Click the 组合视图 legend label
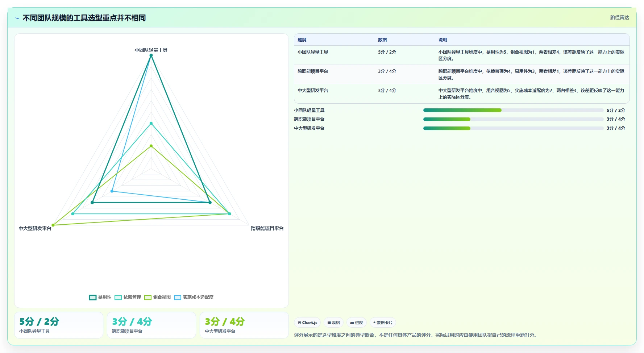 [x=162, y=297]
